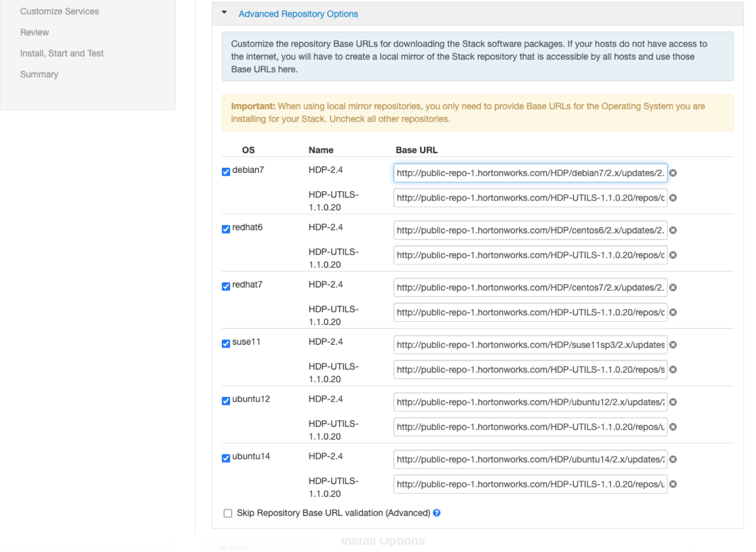The height and width of the screenshot is (552, 756).
Task: Uncheck the ubuntu12 repository checkbox
Action: pos(226,401)
